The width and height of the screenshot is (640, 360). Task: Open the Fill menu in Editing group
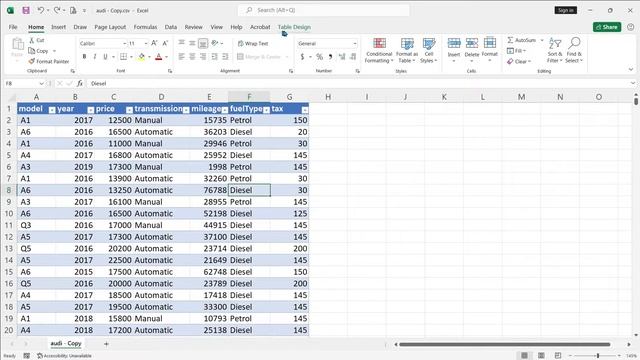516,51
